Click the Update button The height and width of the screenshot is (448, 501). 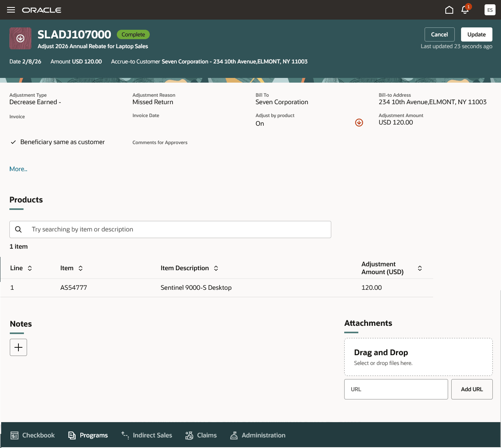tap(477, 34)
